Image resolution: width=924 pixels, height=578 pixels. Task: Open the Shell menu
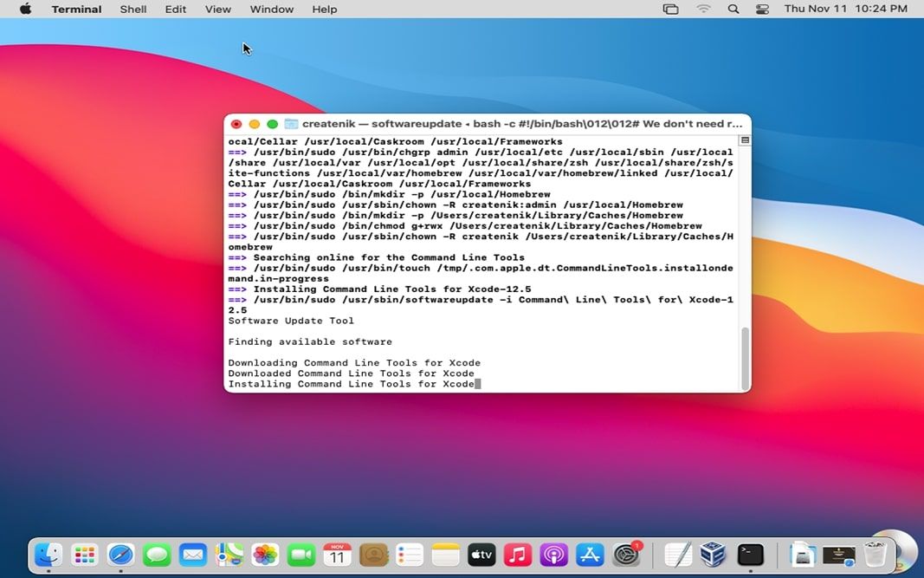tap(132, 9)
